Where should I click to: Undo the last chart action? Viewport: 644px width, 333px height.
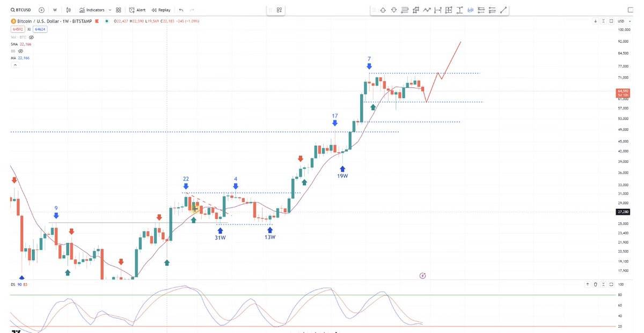click(x=181, y=10)
